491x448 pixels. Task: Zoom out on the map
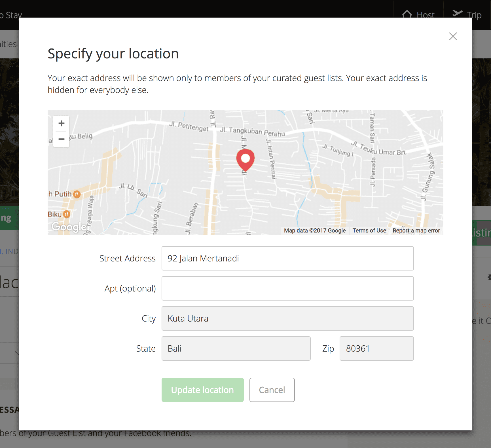61,139
